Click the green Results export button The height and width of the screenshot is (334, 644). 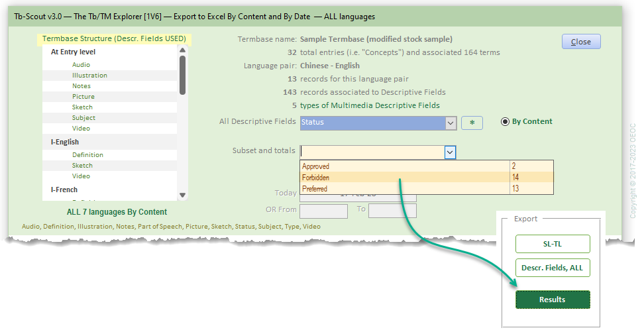(552, 300)
